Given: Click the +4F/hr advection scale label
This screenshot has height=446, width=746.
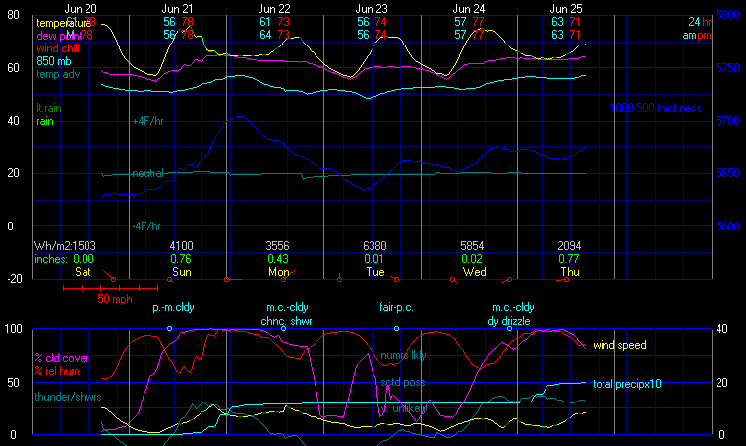Looking at the screenshot, I should tap(148, 121).
